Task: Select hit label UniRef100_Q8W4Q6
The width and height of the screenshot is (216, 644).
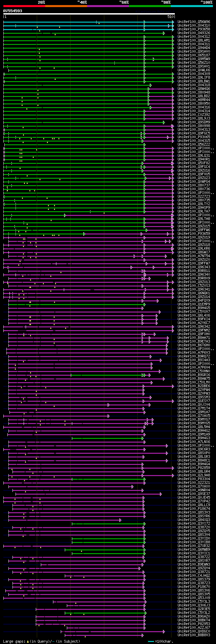Action: [x=194, y=89]
